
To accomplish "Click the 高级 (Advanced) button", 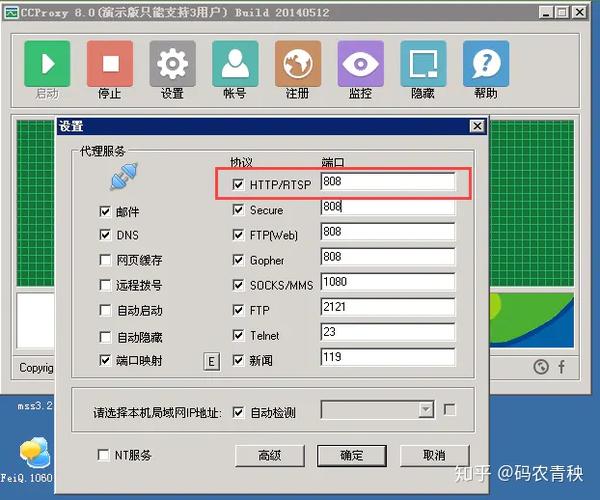I will [270, 456].
